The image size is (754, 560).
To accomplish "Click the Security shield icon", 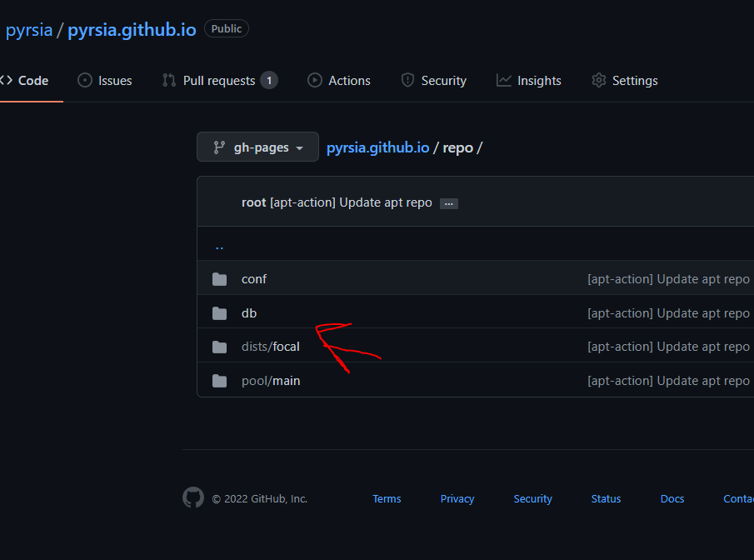I will 407,80.
